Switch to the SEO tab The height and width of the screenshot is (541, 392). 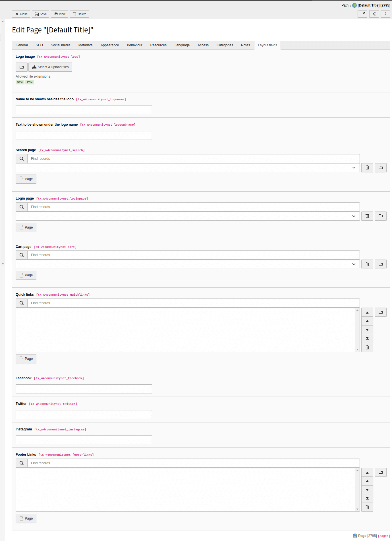pos(39,45)
